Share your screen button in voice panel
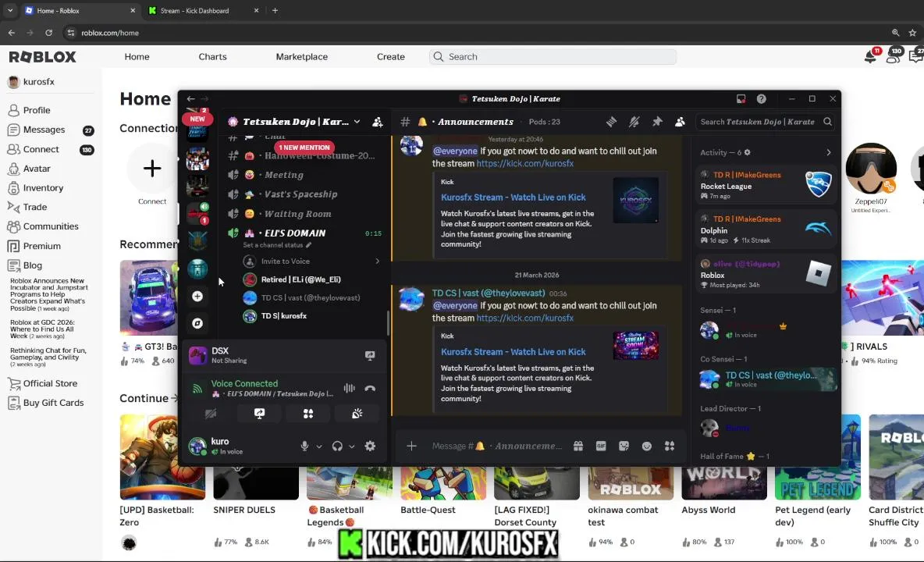This screenshot has height=562, width=924. tap(259, 414)
